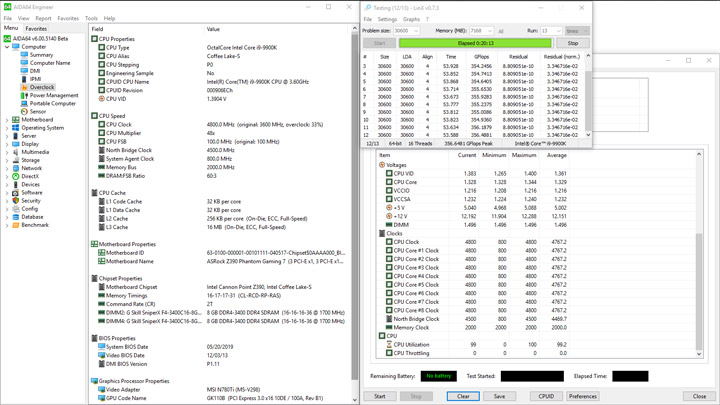Click the Network icon in tree
This screenshot has height=405, width=720.
pyautogui.click(x=16, y=168)
